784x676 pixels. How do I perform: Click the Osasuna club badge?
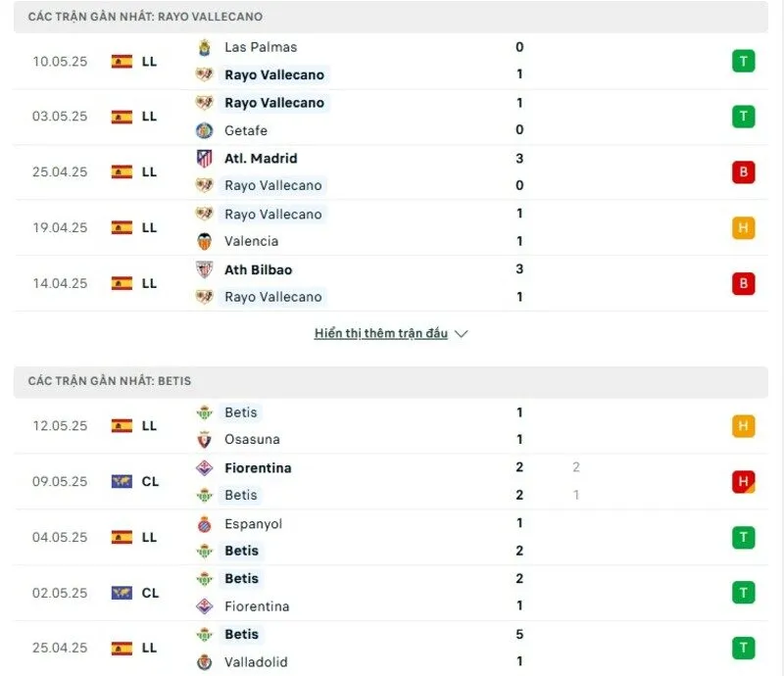pyautogui.click(x=205, y=440)
